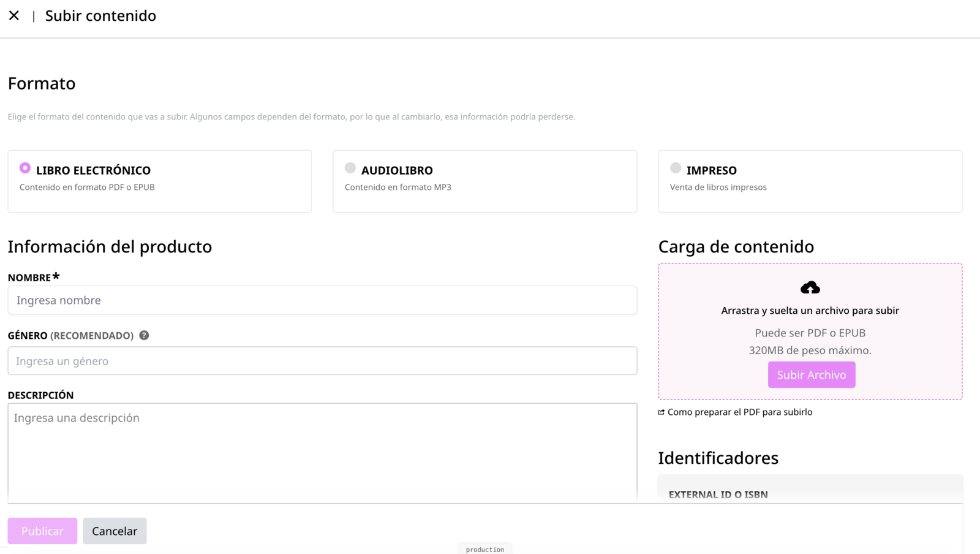Click inside the Descripción text area

(x=322, y=452)
